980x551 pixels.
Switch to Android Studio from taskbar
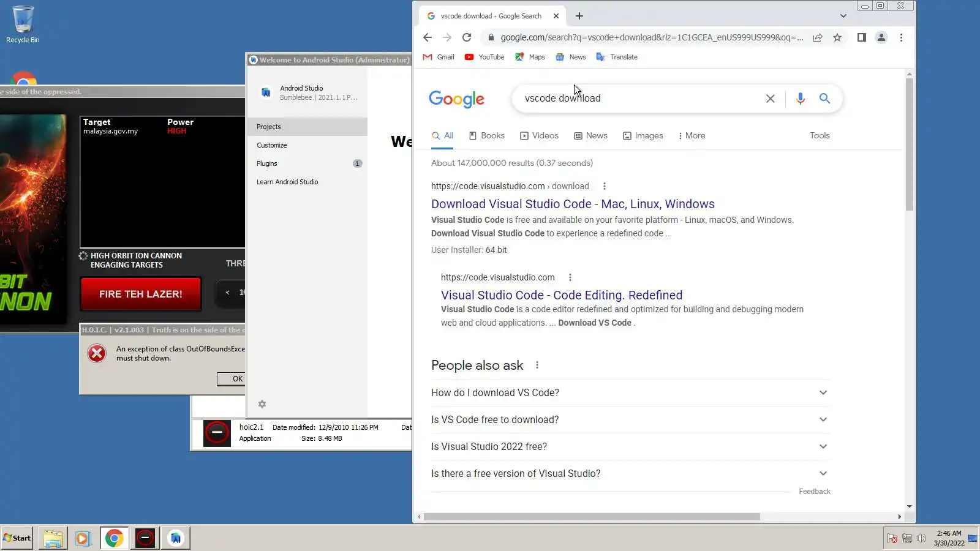(176, 538)
